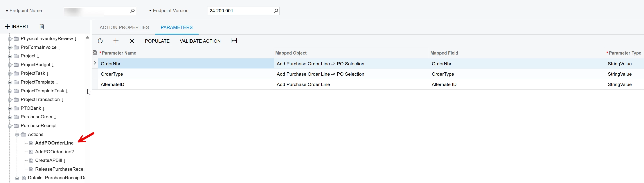Click the POPULATE button

(157, 41)
